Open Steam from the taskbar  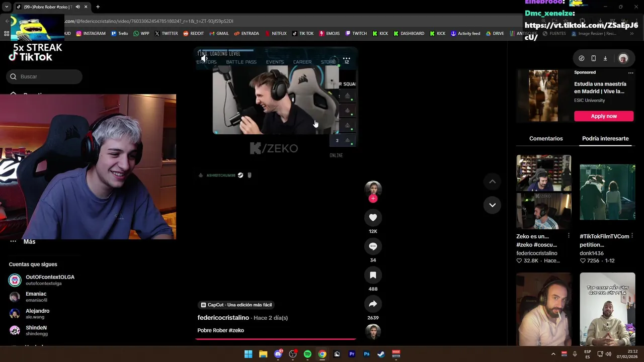pos(381,354)
